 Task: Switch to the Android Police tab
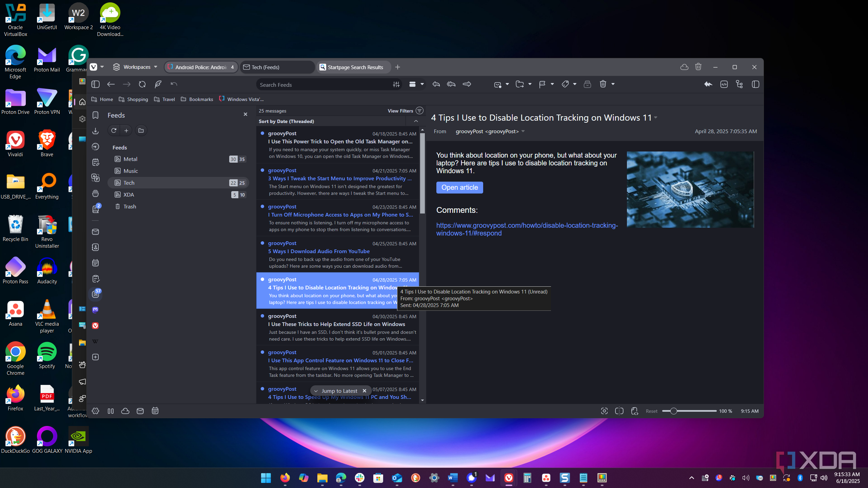pyautogui.click(x=201, y=67)
